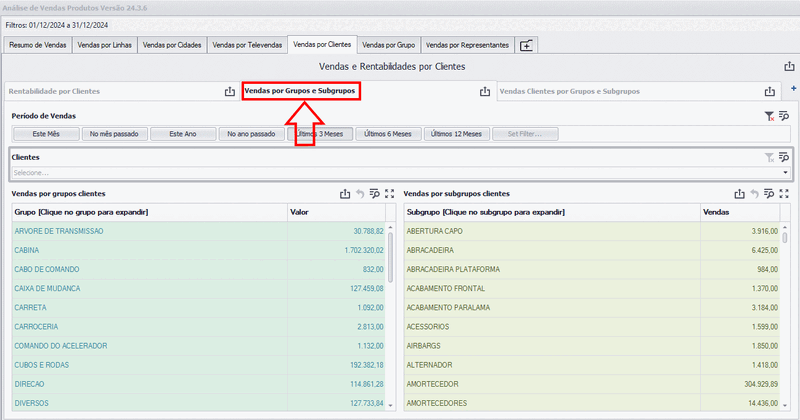Export Vendas por Grupos e Subgrupos panel
Image resolution: width=800 pixels, height=420 pixels.
[485, 91]
